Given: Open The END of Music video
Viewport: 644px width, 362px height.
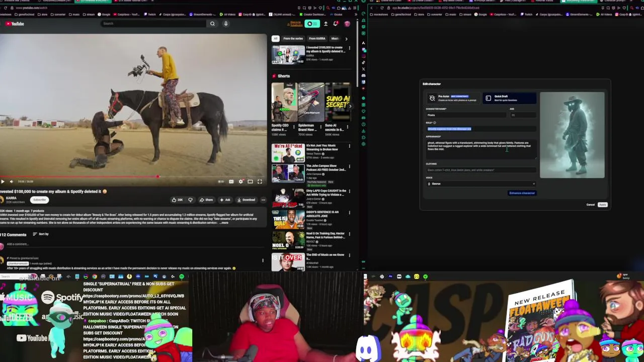Looking at the screenshot, I should [x=288, y=262].
